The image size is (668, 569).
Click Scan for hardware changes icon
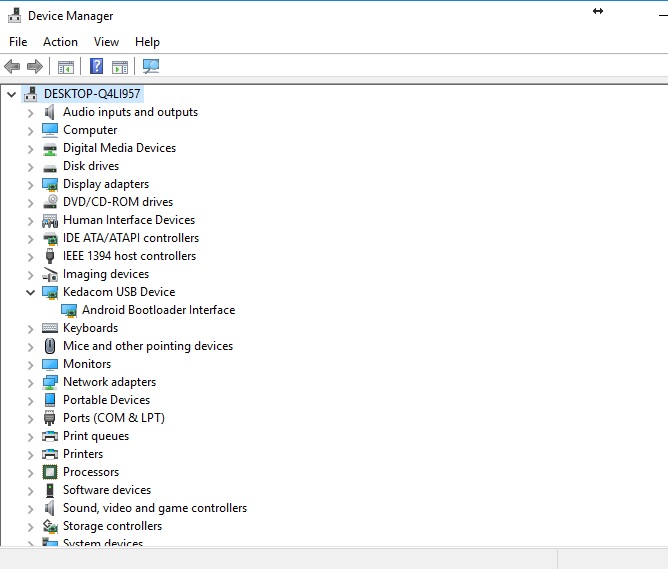coord(151,67)
